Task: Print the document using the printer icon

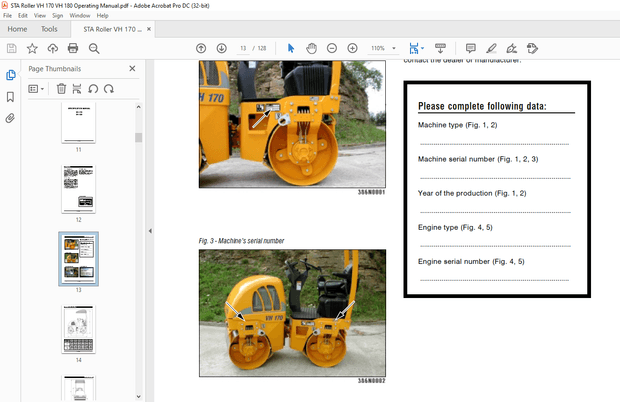Action: tap(72, 48)
